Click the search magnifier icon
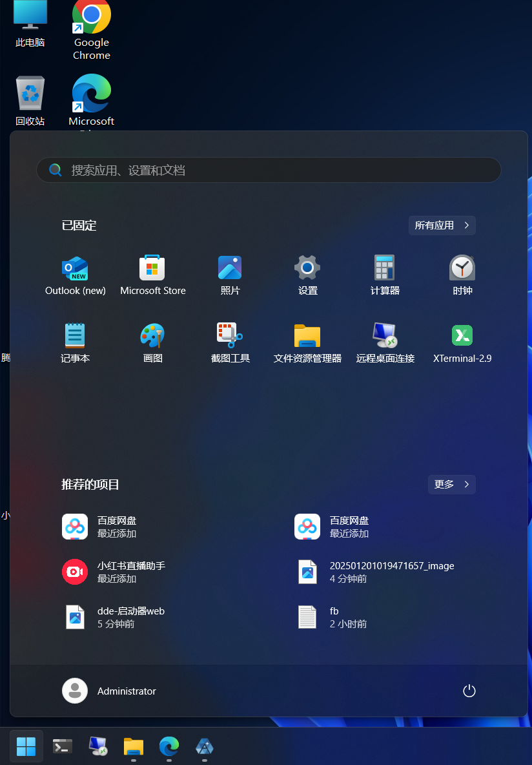532x765 pixels. pos(56,170)
